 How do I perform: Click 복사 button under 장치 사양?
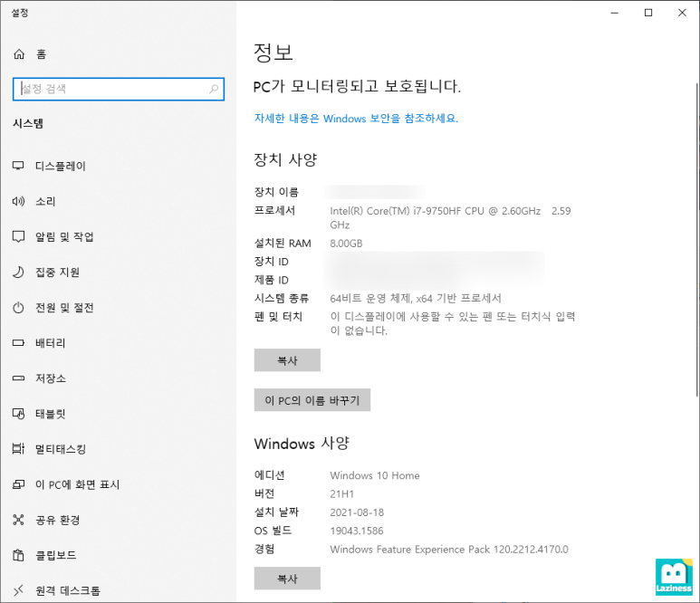(x=287, y=360)
